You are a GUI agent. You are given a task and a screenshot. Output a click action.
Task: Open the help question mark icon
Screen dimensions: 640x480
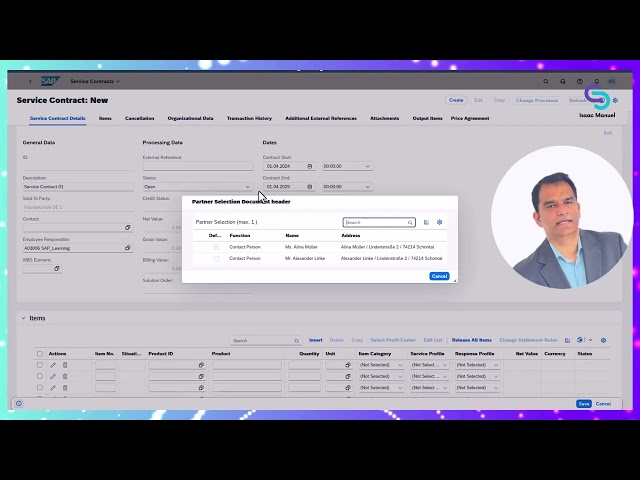point(580,81)
